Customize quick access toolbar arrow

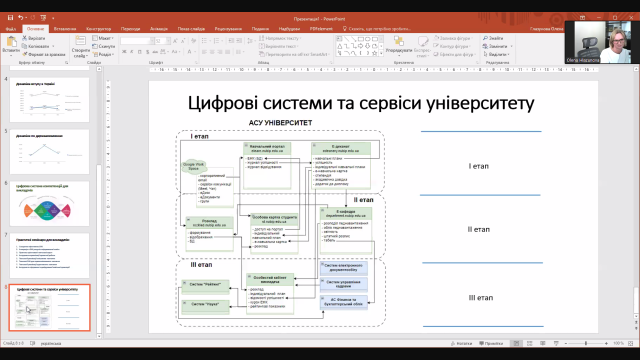click(53, 18)
